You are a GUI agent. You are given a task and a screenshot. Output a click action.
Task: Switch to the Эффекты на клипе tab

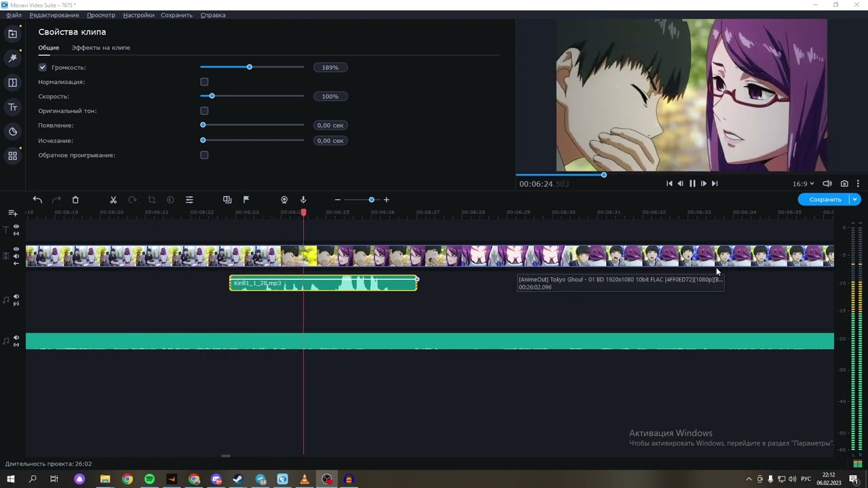click(101, 47)
